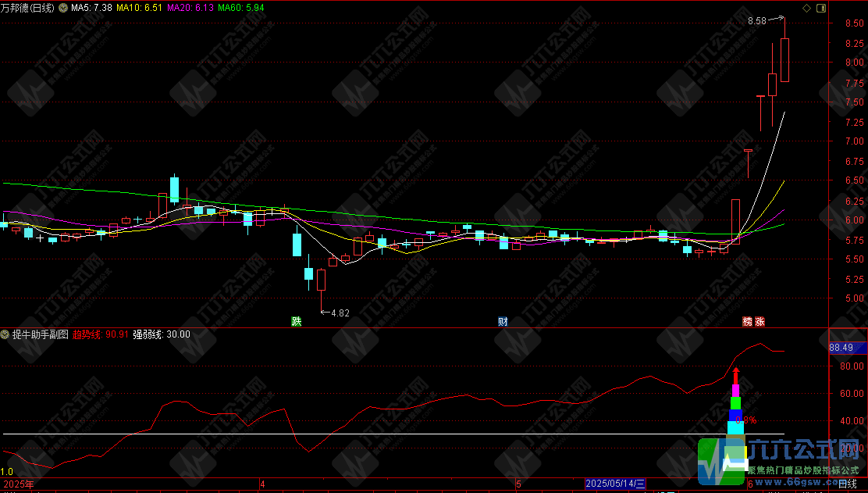Screen dimensions: 868x493
Task: Open the 日线 period selector at bottom right
Action: pos(848,484)
